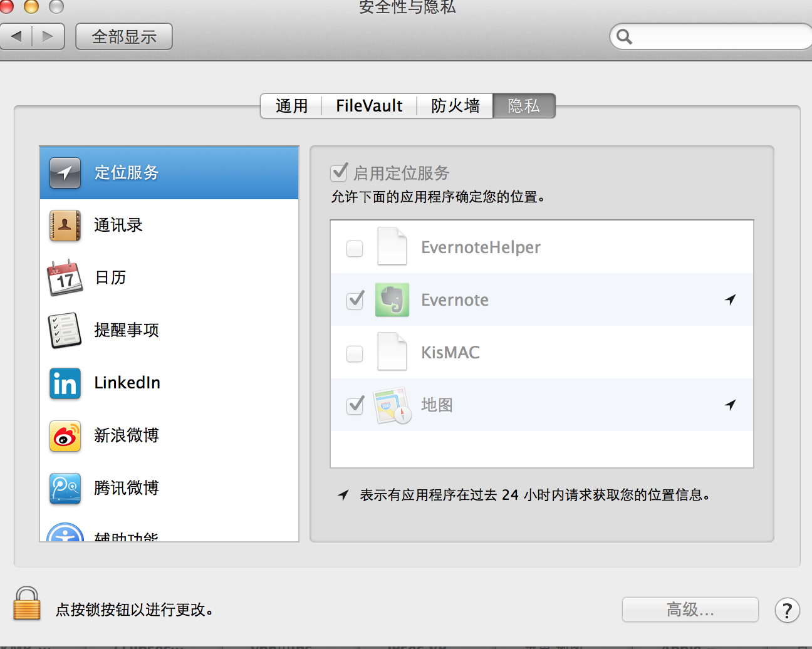
Task: Click the Evernote elephant app icon
Action: (x=392, y=299)
